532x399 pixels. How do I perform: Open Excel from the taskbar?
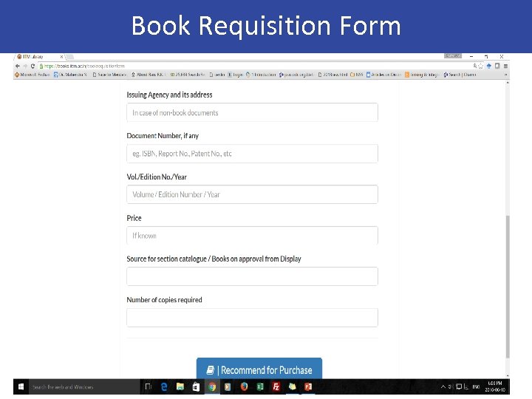click(x=260, y=386)
